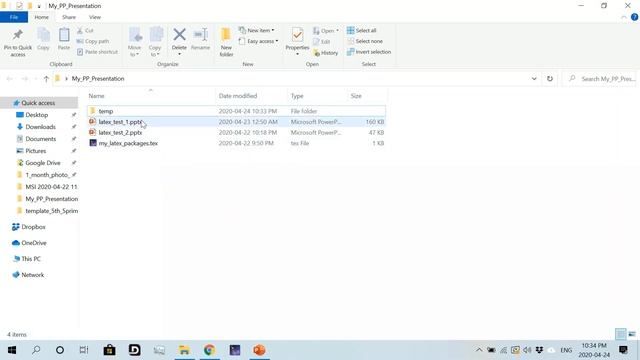Viewport: 640px width, 360px height.
Task: Open Desktop in navigation pane
Action: click(37, 115)
